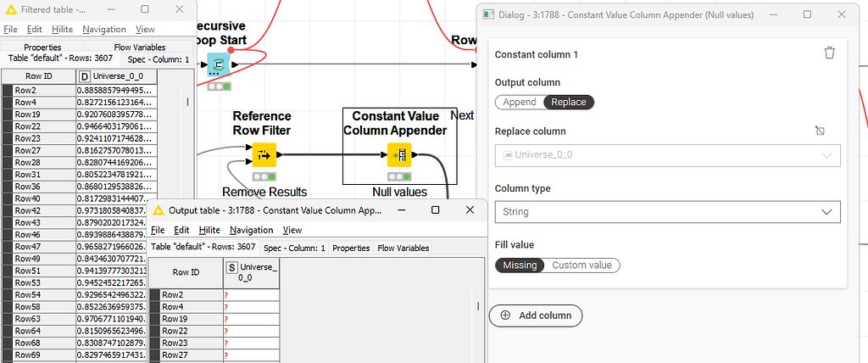Click missing value cell of Row4 in Output table

click(251, 306)
